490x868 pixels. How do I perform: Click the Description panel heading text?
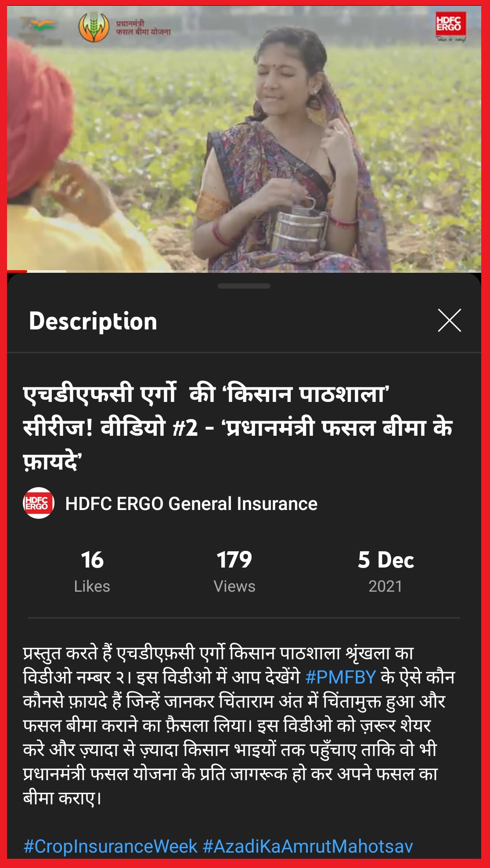coord(93,321)
